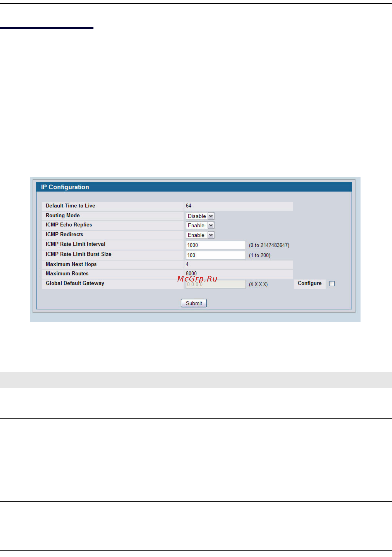
Task: Open the ICMP Redirects dropdown
Action: [200, 235]
